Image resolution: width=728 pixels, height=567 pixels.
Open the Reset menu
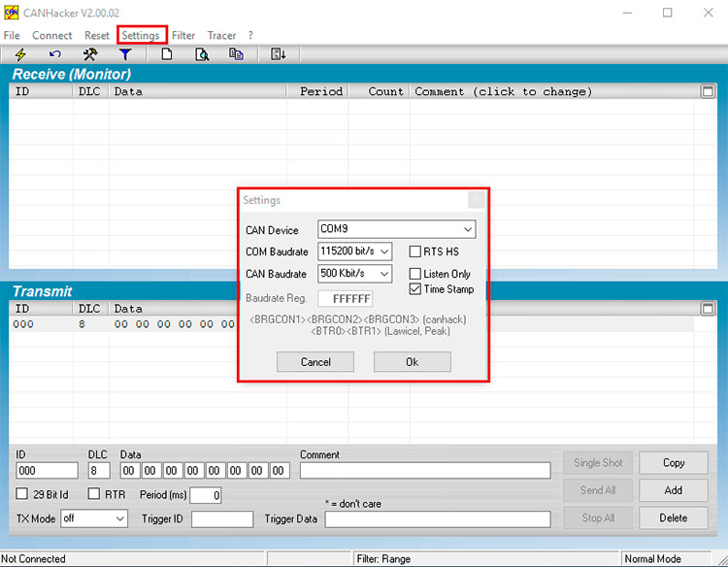pyautogui.click(x=96, y=35)
